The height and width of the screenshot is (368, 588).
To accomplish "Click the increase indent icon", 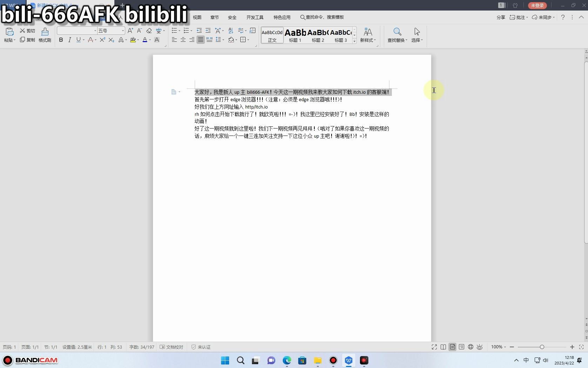I will point(208,31).
